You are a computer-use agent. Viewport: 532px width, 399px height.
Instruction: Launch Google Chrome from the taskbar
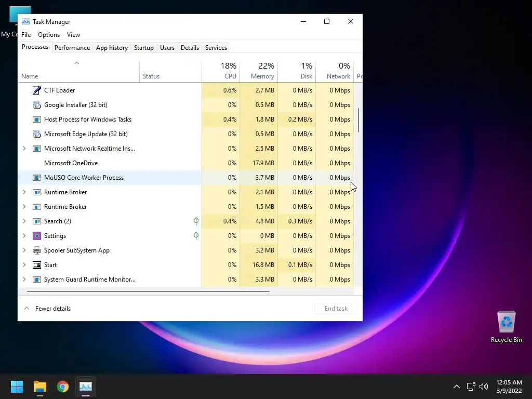click(x=63, y=387)
